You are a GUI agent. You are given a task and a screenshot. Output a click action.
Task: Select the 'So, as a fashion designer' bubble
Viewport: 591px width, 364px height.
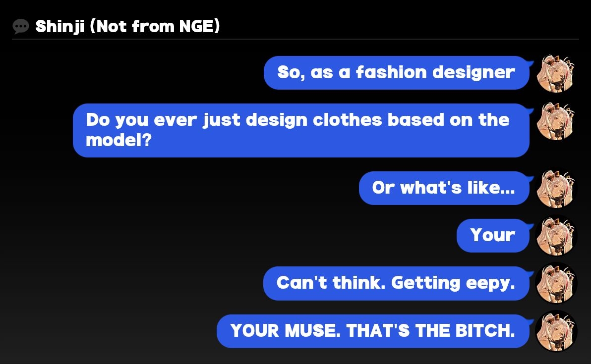(396, 73)
